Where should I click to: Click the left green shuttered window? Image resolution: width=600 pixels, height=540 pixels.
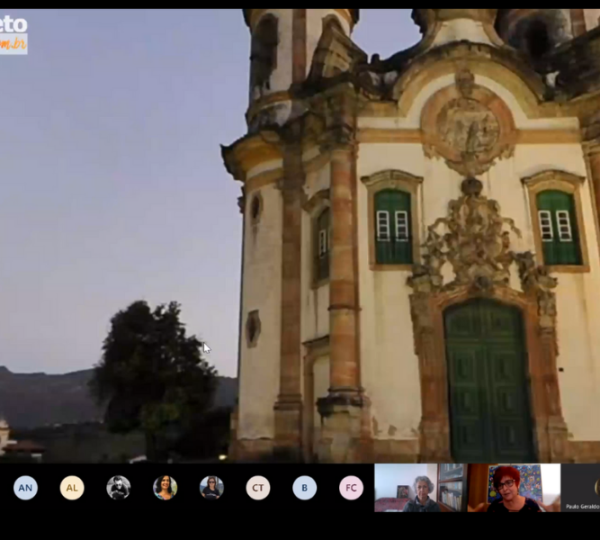pos(393,226)
